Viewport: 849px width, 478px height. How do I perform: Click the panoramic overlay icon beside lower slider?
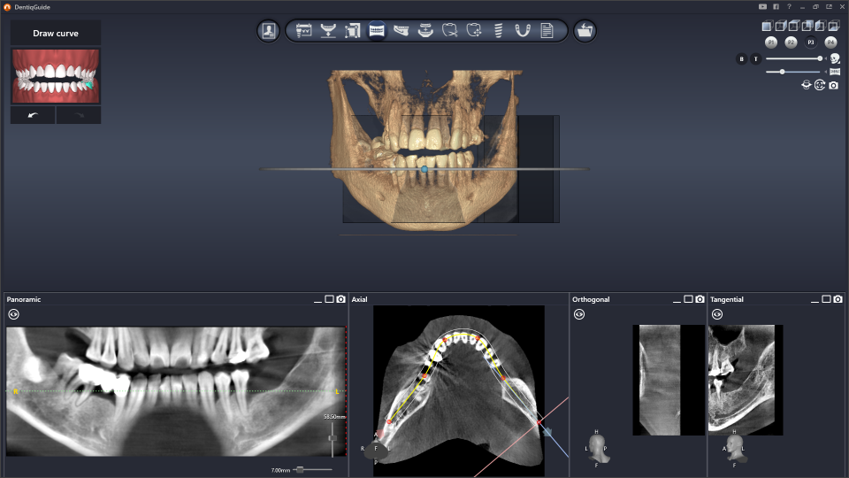point(835,72)
